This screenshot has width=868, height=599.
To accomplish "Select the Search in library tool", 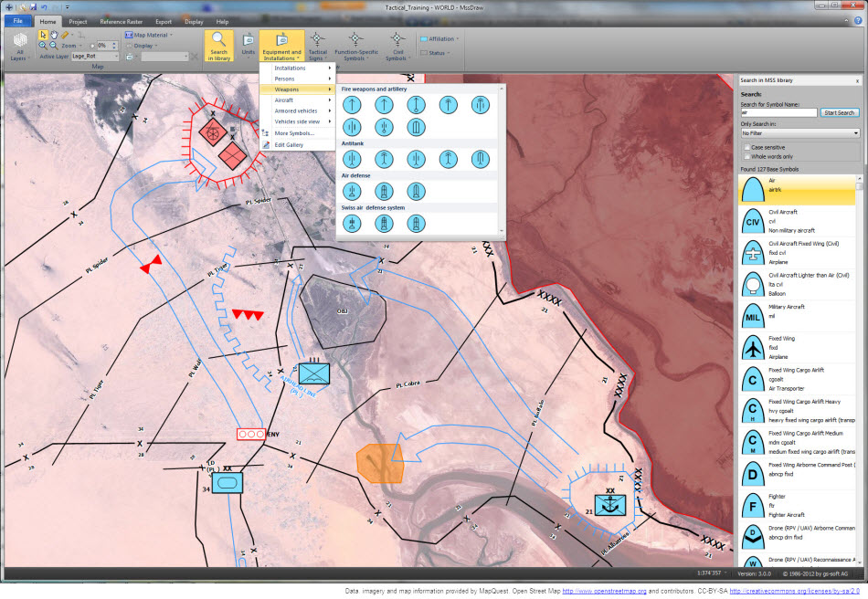I will [x=218, y=44].
